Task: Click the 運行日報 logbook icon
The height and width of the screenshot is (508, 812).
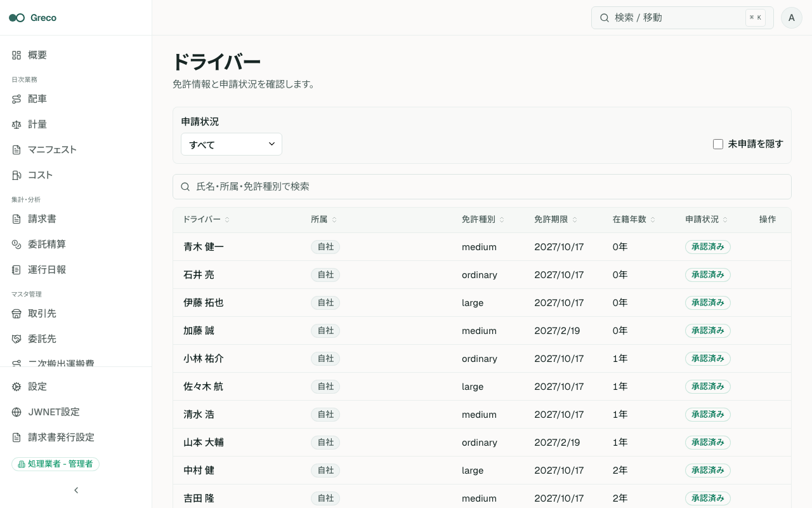Action: click(x=16, y=270)
